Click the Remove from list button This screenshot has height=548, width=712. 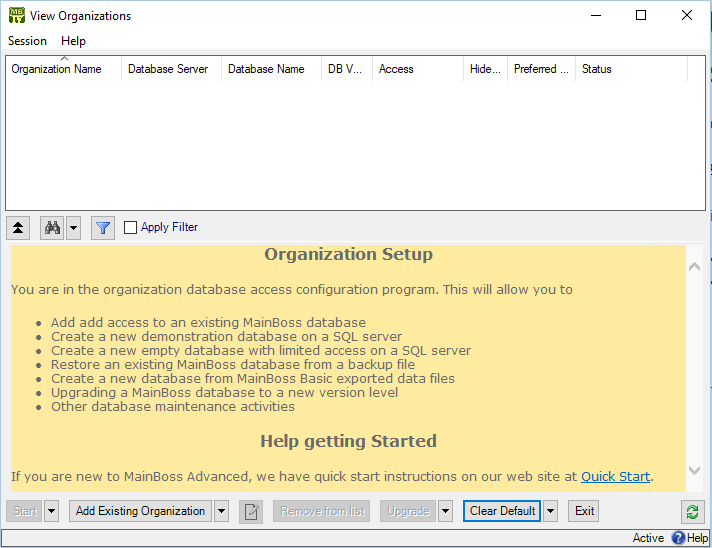[x=322, y=511]
